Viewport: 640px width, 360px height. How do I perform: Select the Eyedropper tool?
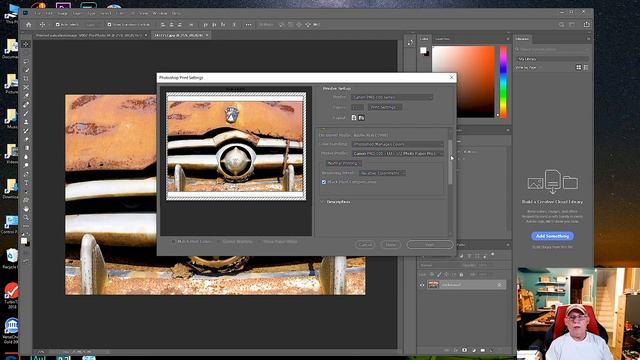(x=26, y=96)
